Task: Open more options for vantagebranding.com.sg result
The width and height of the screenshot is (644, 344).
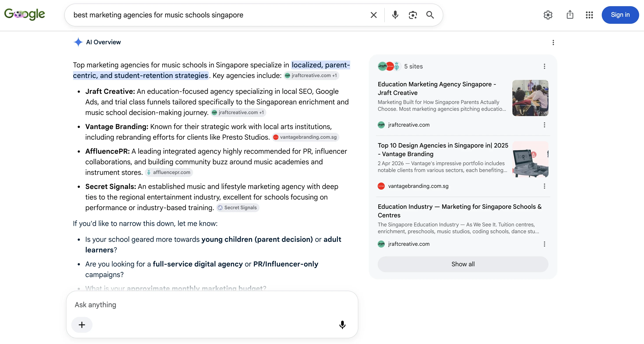Action: (x=544, y=186)
